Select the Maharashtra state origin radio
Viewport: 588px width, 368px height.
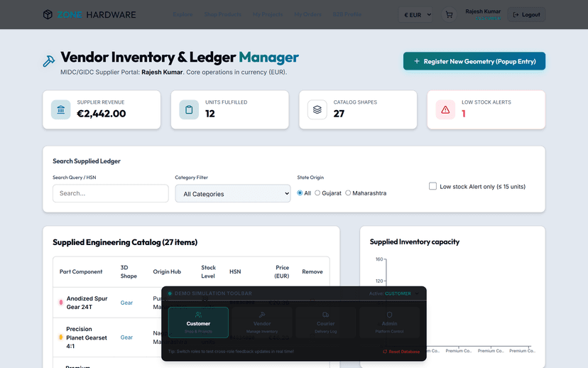click(348, 193)
